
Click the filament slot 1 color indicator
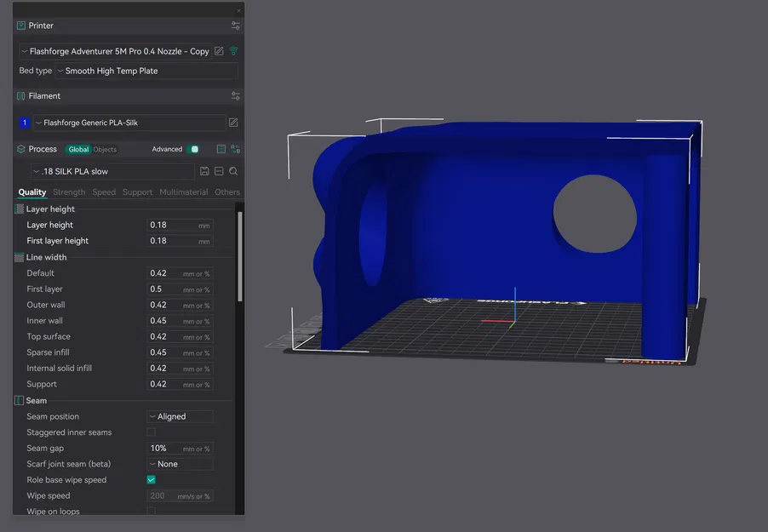24,122
